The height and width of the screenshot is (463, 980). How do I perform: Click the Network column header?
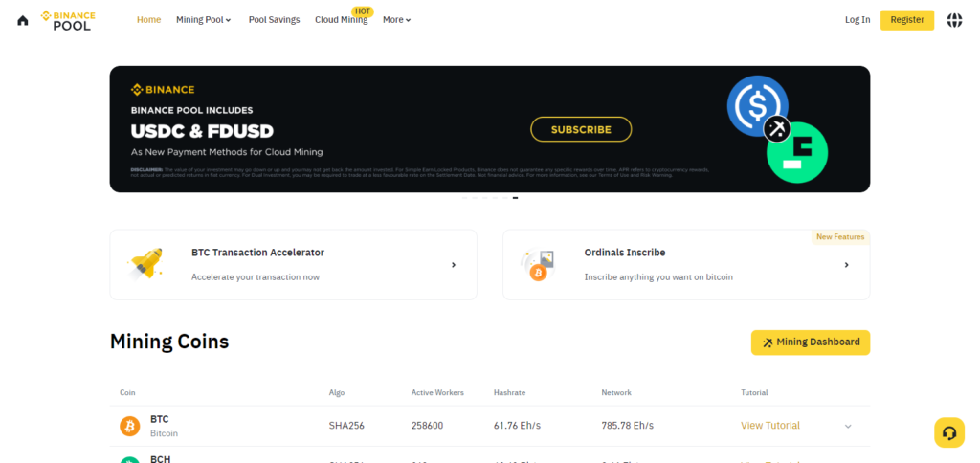(616, 392)
